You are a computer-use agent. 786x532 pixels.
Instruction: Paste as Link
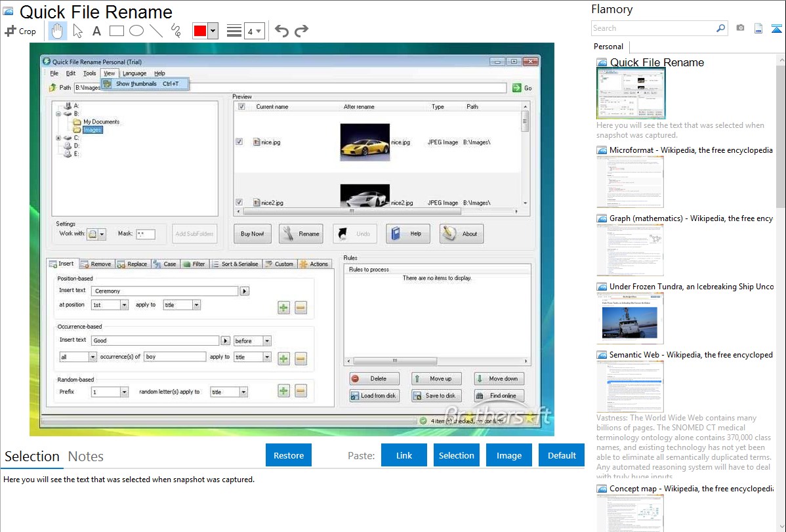click(404, 455)
